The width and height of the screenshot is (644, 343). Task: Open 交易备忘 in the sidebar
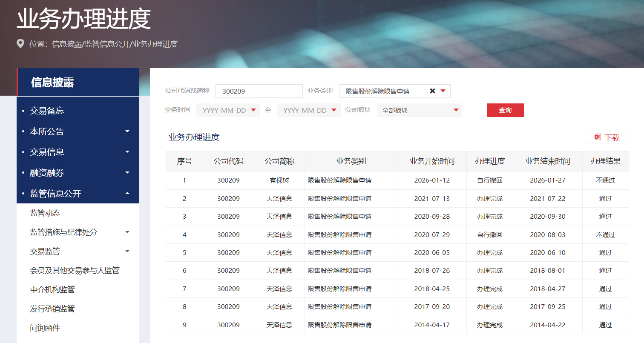click(47, 111)
